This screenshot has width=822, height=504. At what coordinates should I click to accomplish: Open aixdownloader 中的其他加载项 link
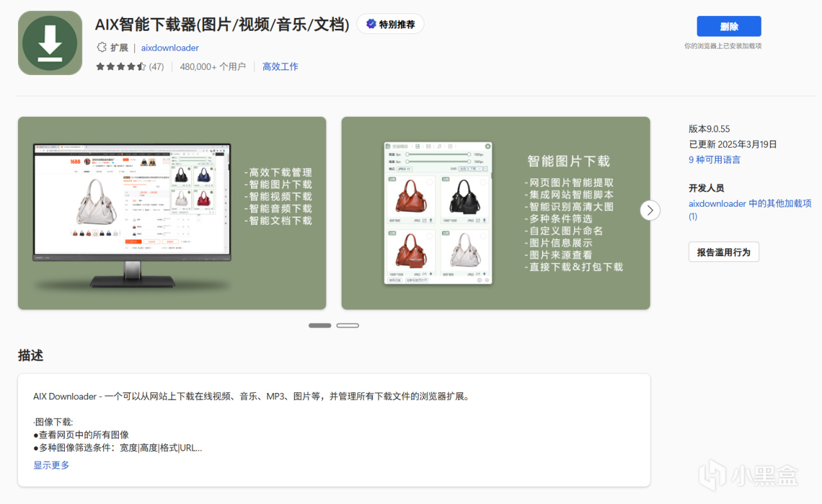[x=750, y=210]
